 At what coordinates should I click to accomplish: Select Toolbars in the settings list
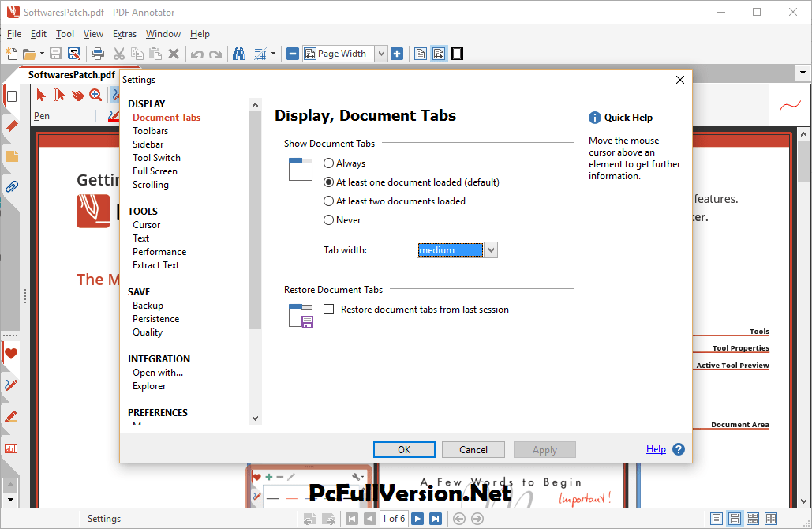(x=150, y=131)
